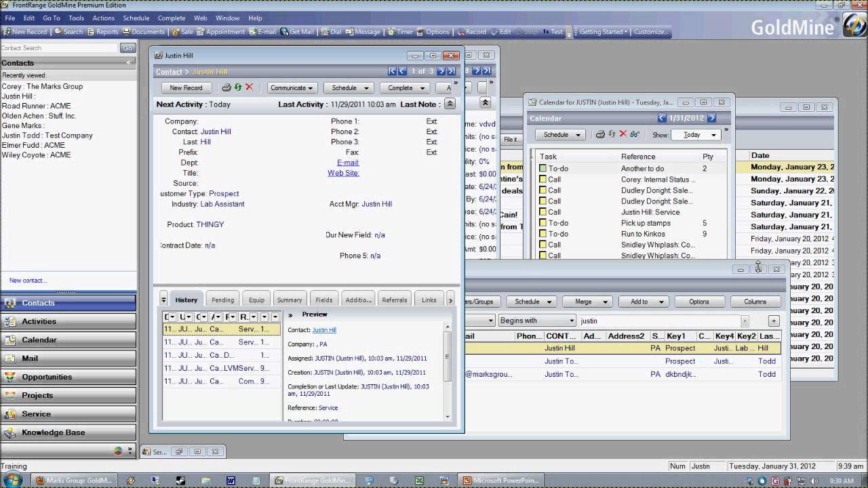Print the Justin Hill contact record

click(226, 87)
